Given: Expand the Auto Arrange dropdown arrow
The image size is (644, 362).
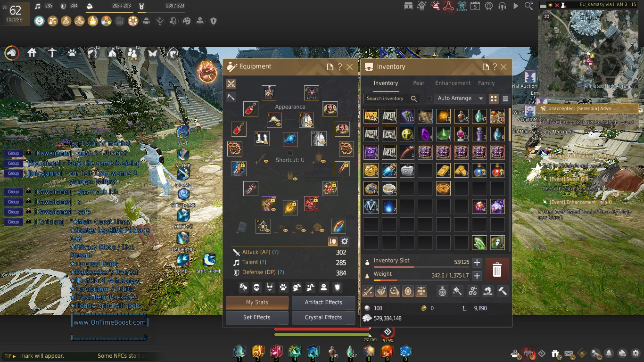Looking at the screenshot, I should 481,99.
